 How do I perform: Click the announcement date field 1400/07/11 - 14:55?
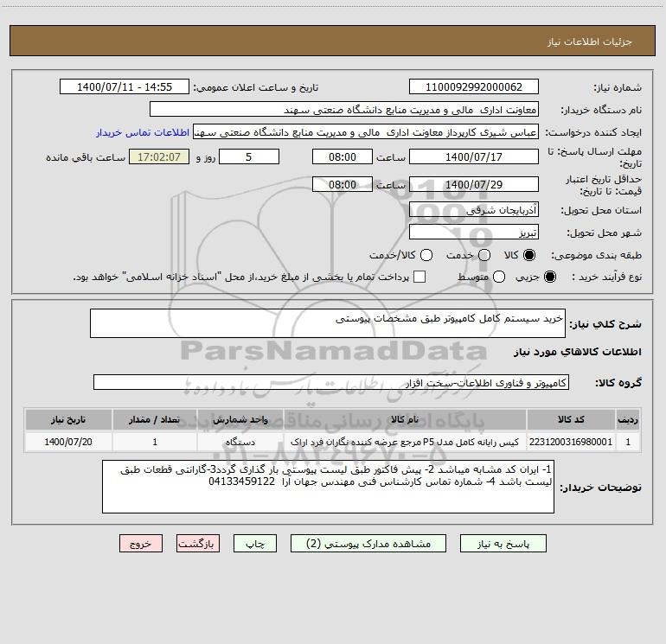(x=125, y=87)
